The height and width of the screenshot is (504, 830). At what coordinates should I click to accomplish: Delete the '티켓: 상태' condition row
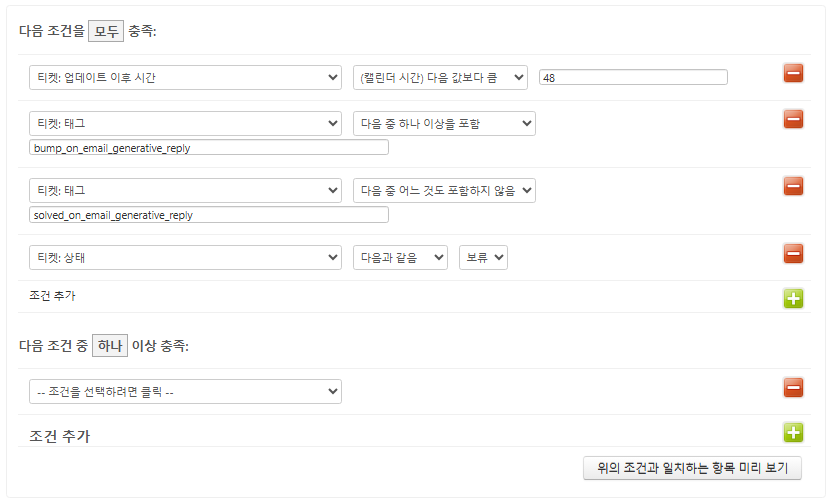tap(793, 253)
